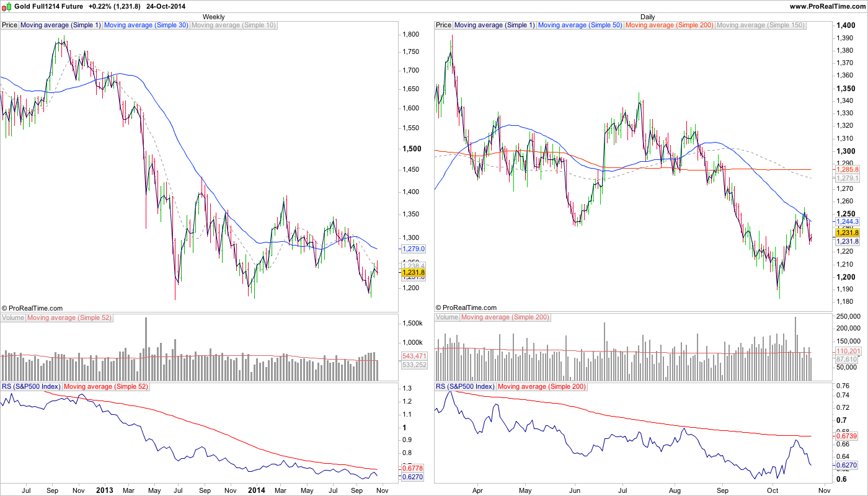Click the 110,201 volume average tag
Screen dimensions: 868x496
click(848, 352)
